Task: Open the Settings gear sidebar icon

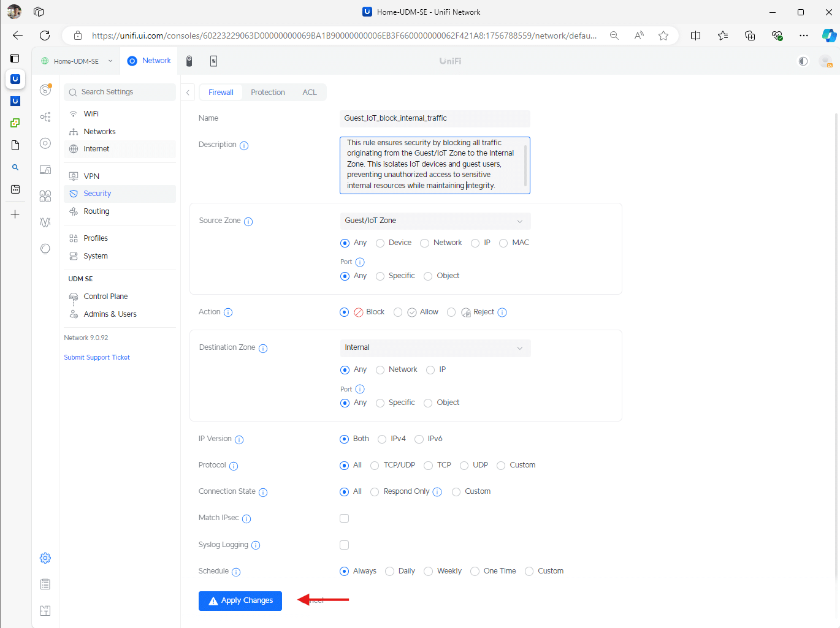Action: coord(45,558)
